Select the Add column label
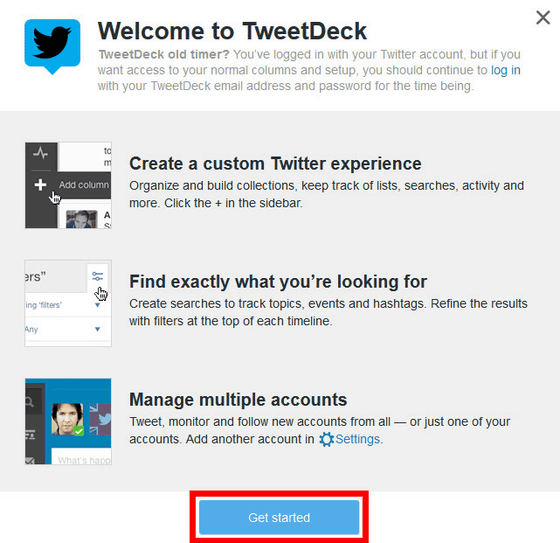 [x=84, y=185]
